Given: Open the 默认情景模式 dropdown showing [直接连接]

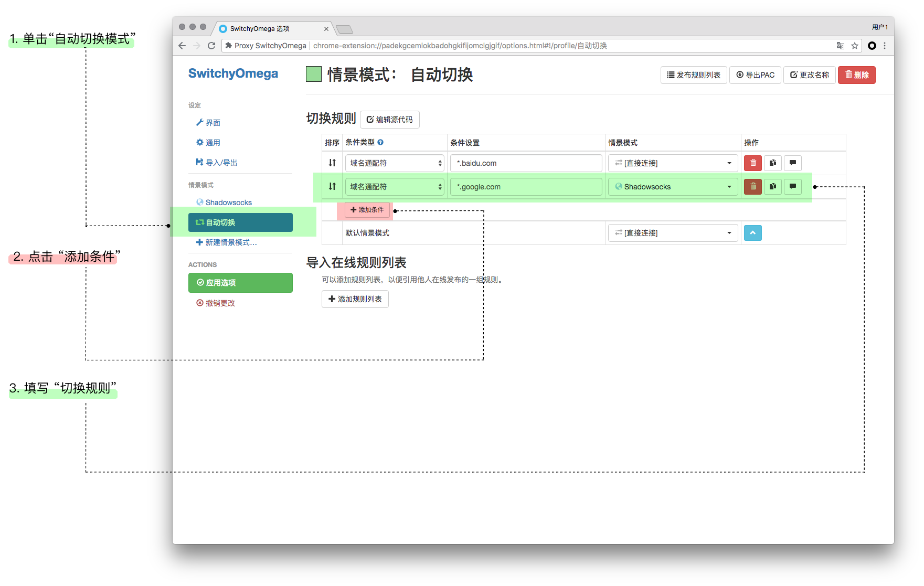Looking at the screenshot, I should [673, 232].
